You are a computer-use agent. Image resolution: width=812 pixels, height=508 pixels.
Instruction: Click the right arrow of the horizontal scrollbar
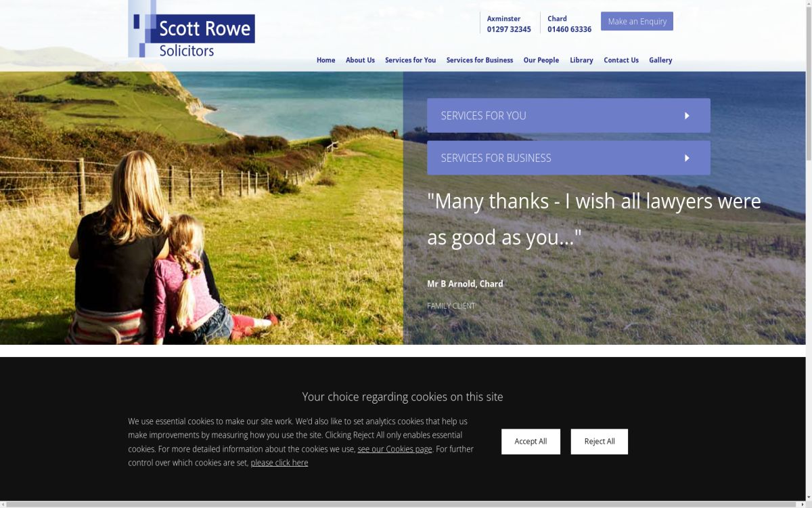(x=801, y=503)
